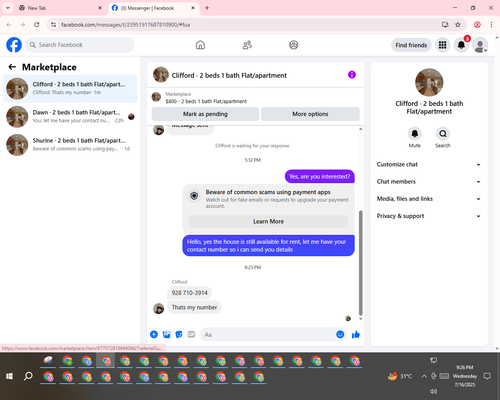Open the Chrome tab search dropdown
The height and width of the screenshot is (400, 500).
coord(8,8)
